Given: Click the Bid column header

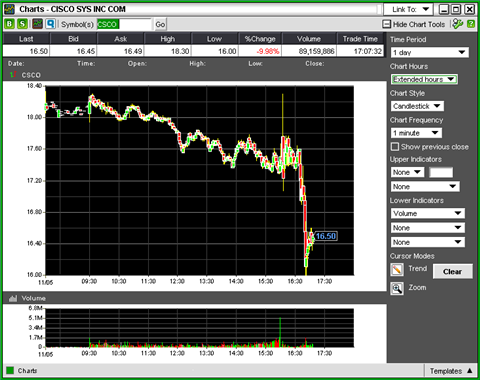Looking at the screenshot, I should click(x=73, y=39).
